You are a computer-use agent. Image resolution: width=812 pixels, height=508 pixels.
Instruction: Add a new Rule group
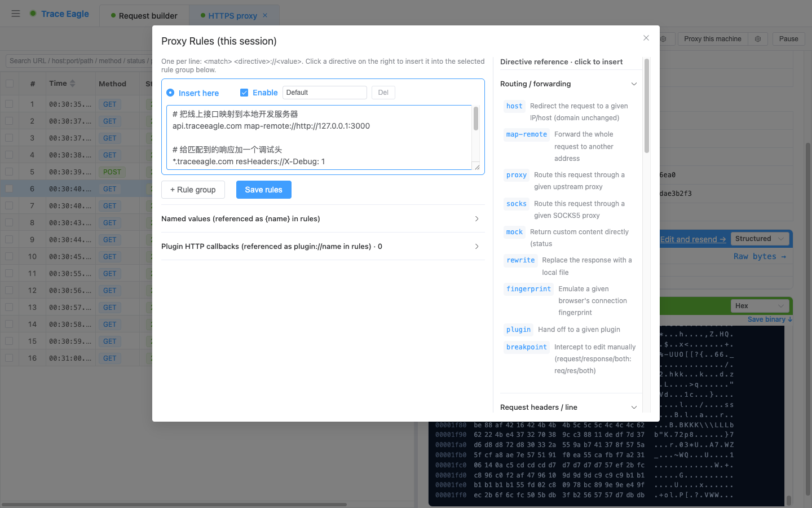coord(193,190)
